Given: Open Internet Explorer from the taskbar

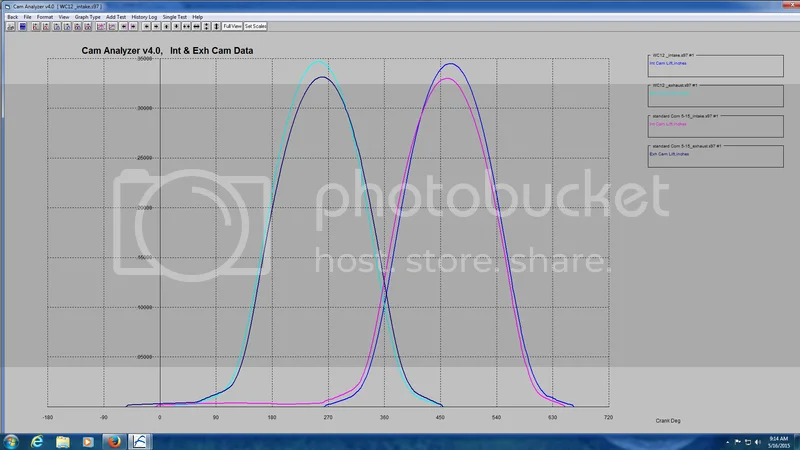Looking at the screenshot, I should (x=36, y=440).
